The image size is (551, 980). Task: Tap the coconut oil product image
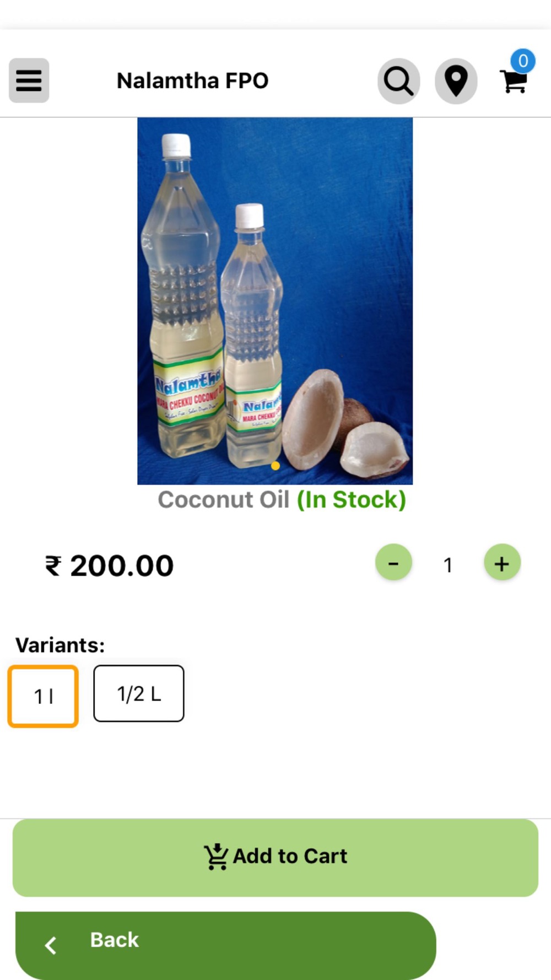(275, 300)
